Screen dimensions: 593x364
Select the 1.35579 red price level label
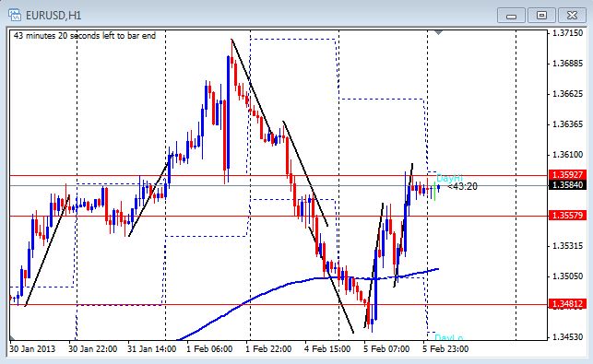pyautogui.click(x=567, y=216)
